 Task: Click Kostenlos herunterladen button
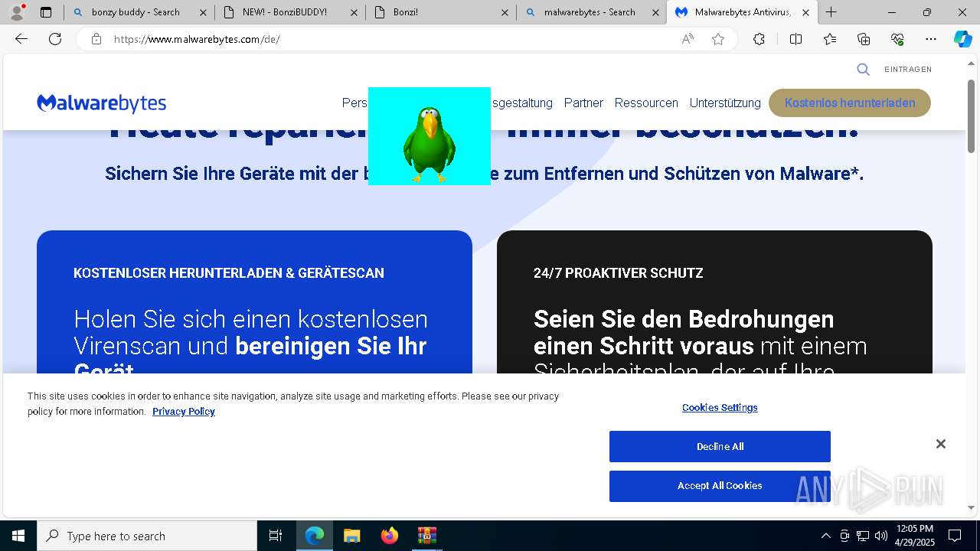(x=850, y=103)
